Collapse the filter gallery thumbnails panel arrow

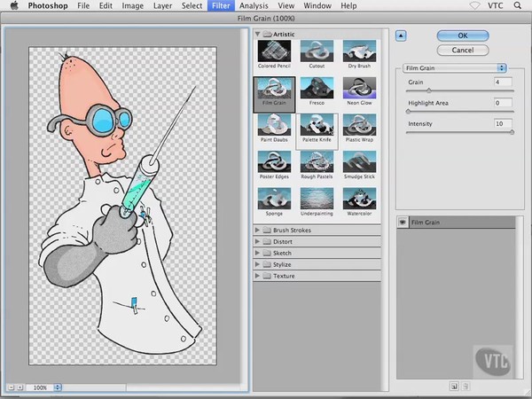point(401,35)
